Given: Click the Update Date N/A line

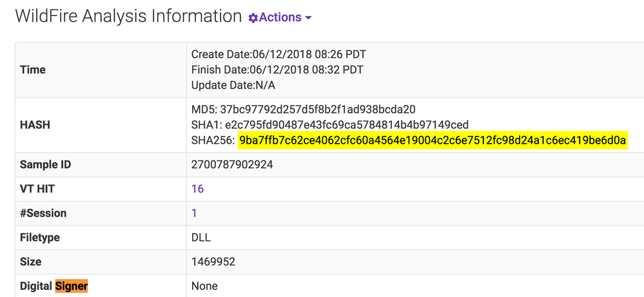Looking at the screenshot, I should (x=233, y=85).
